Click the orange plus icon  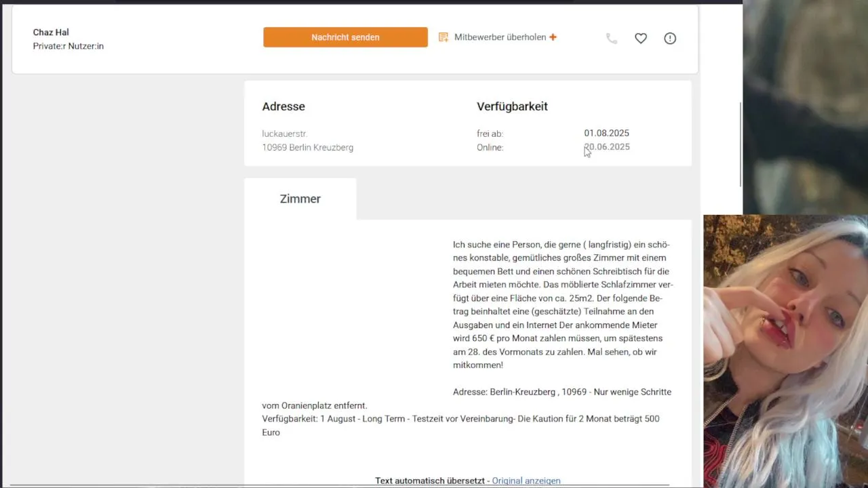tap(553, 37)
